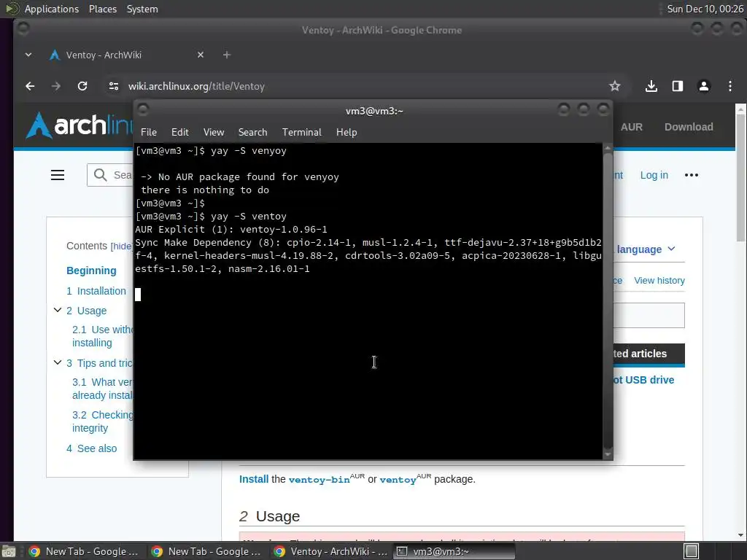Open View history tab

click(659, 281)
